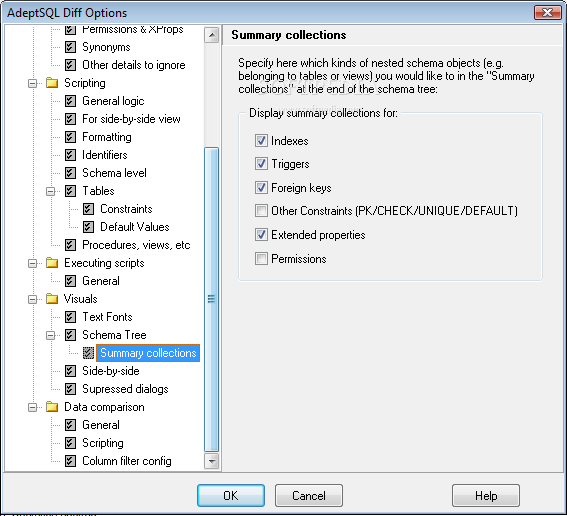Uncheck the Triggers checkbox

point(261,164)
